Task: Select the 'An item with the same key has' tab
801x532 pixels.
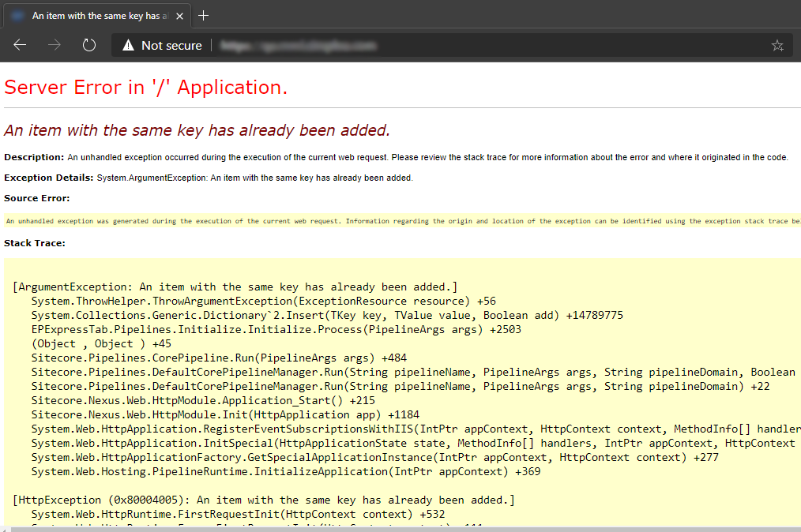Action: click(97, 16)
